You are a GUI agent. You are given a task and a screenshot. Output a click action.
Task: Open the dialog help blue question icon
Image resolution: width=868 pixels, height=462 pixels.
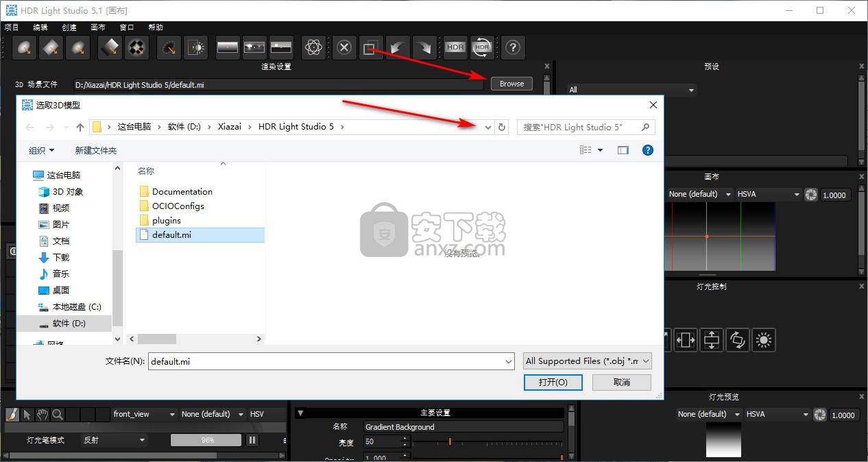pyautogui.click(x=647, y=150)
